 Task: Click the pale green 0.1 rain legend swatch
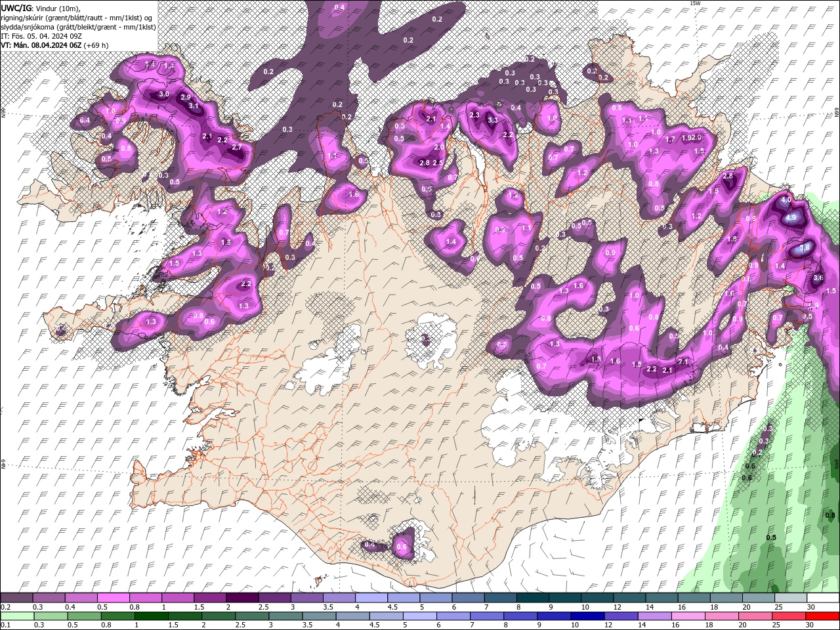point(16,616)
